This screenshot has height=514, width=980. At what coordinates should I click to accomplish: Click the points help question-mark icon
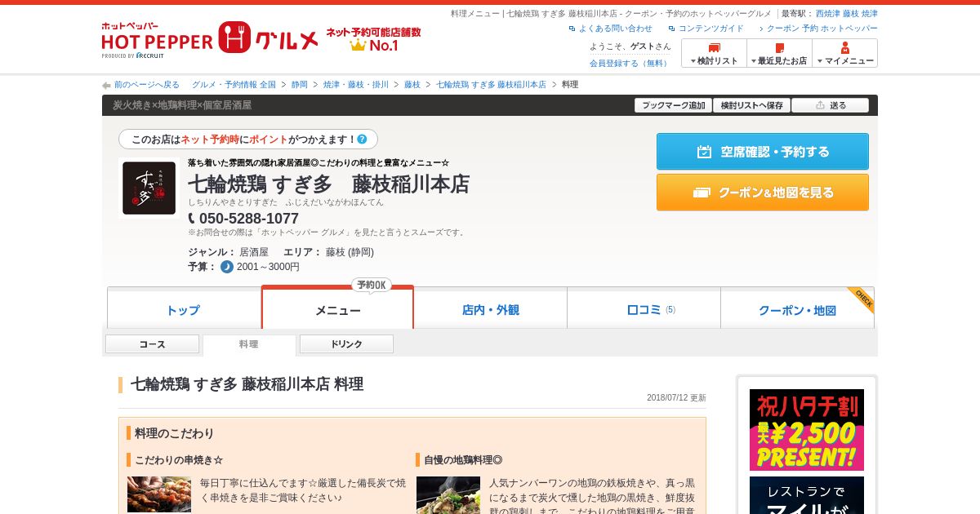[362, 140]
